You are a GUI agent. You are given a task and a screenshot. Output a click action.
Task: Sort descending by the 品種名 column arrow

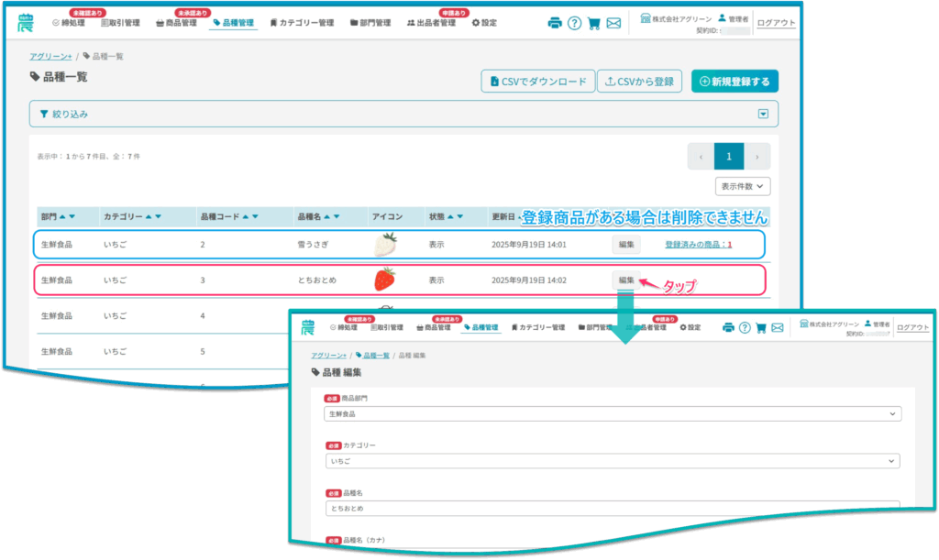click(336, 217)
